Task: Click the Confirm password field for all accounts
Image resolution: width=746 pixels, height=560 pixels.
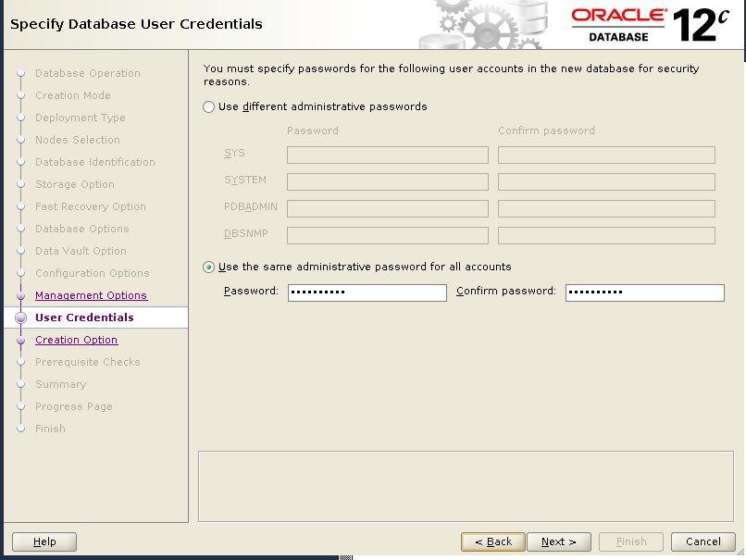Action: pos(645,292)
